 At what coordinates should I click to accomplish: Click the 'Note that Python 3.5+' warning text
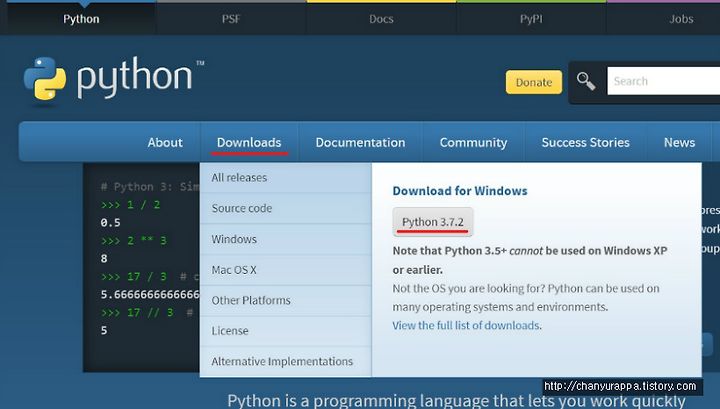530,260
